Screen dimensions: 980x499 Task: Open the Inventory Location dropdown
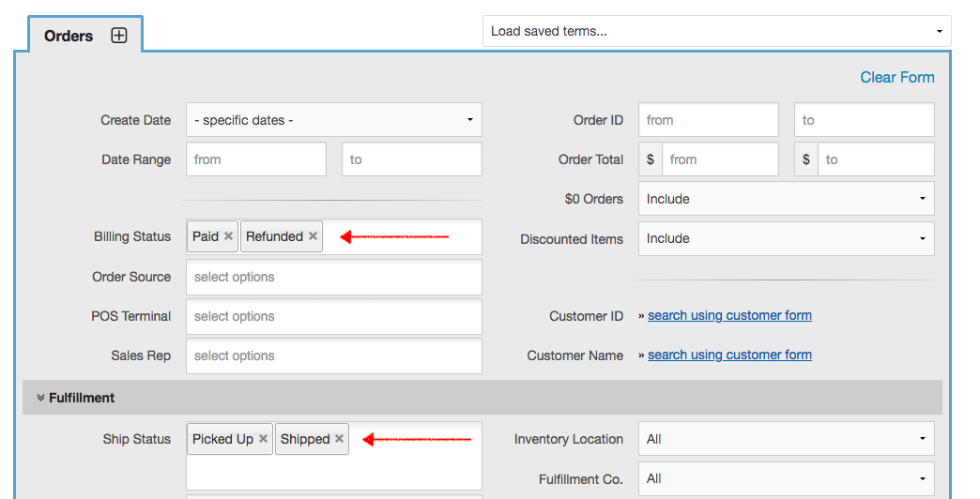(787, 439)
